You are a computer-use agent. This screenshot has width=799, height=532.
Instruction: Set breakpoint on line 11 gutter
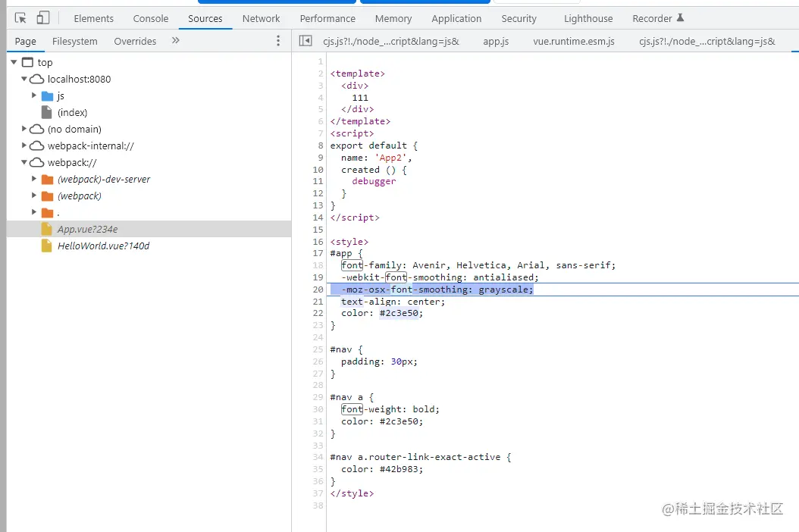(x=318, y=181)
